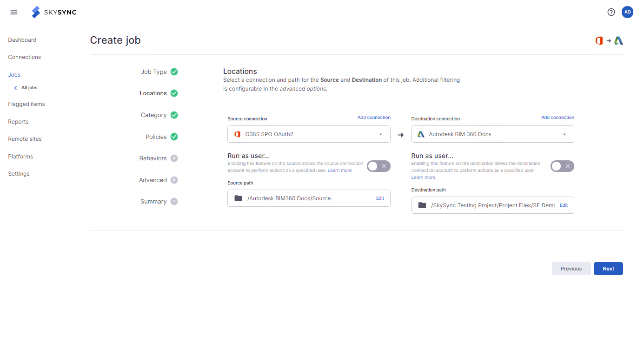Screen dimensions: 644x362
Task: Open Learn more link under source Run as user
Action: [340, 171]
